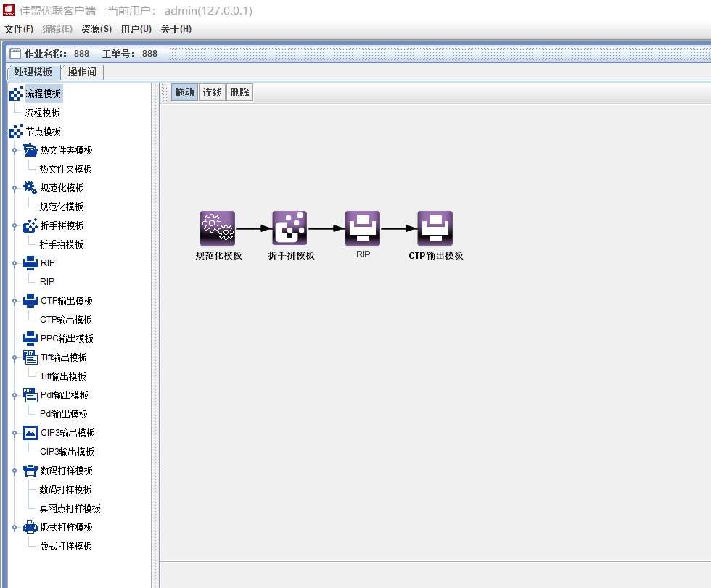The image size is (711, 588).
Task: Click the CIP3输出模板 image icon
Action: tap(30, 433)
